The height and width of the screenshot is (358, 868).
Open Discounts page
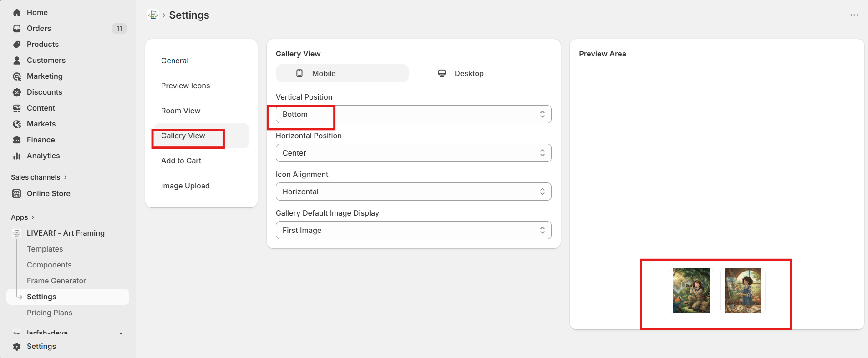click(x=68, y=92)
